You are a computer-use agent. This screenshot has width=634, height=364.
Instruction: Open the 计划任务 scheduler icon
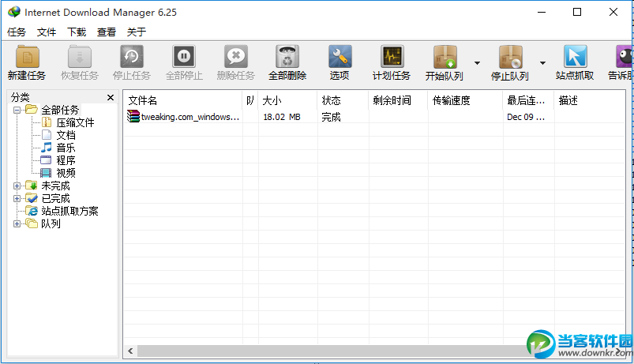[x=392, y=57]
